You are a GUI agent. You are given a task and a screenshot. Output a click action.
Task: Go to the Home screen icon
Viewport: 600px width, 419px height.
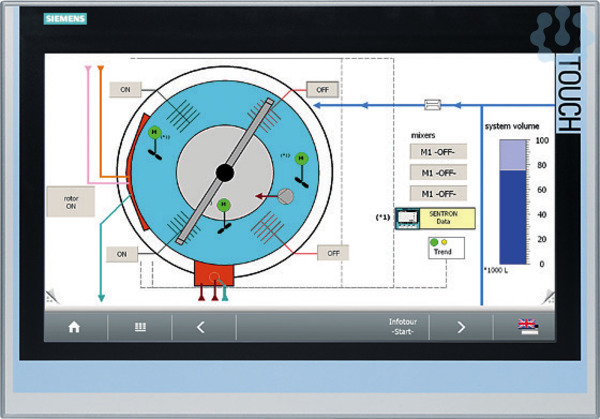(x=73, y=326)
